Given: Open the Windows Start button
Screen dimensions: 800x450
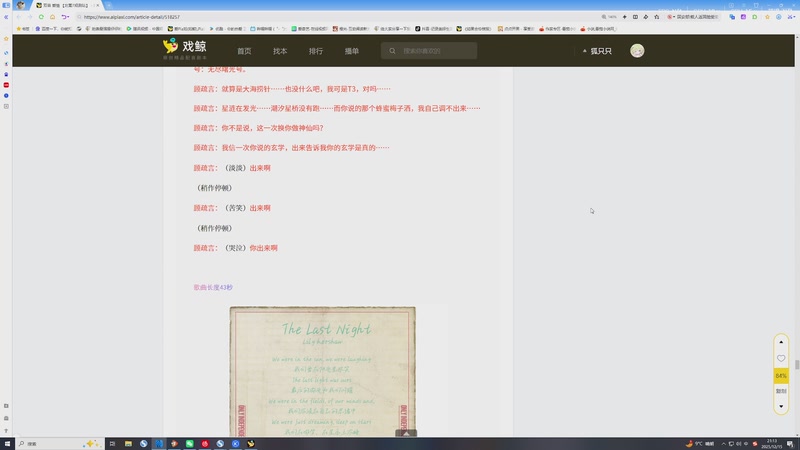Looking at the screenshot, I should tap(7, 444).
